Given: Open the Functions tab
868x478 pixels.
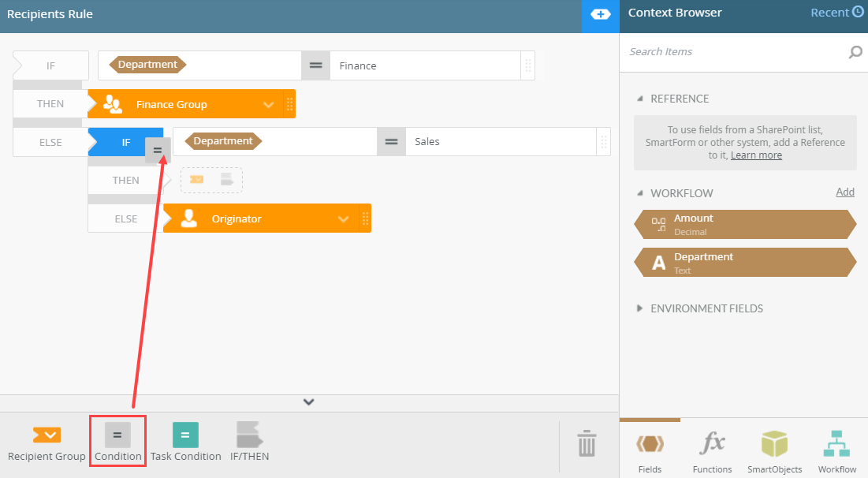Looking at the screenshot, I should [x=712, y=453].
